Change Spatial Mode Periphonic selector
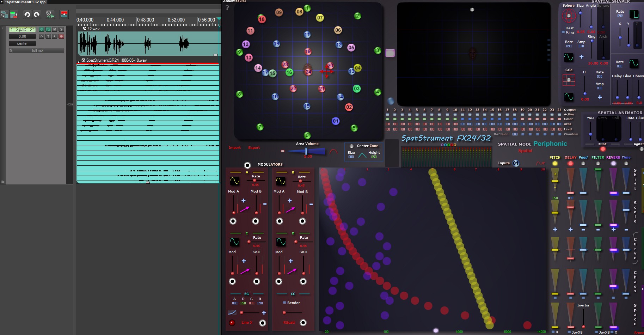Screen dimensions: 644x335 550,144
